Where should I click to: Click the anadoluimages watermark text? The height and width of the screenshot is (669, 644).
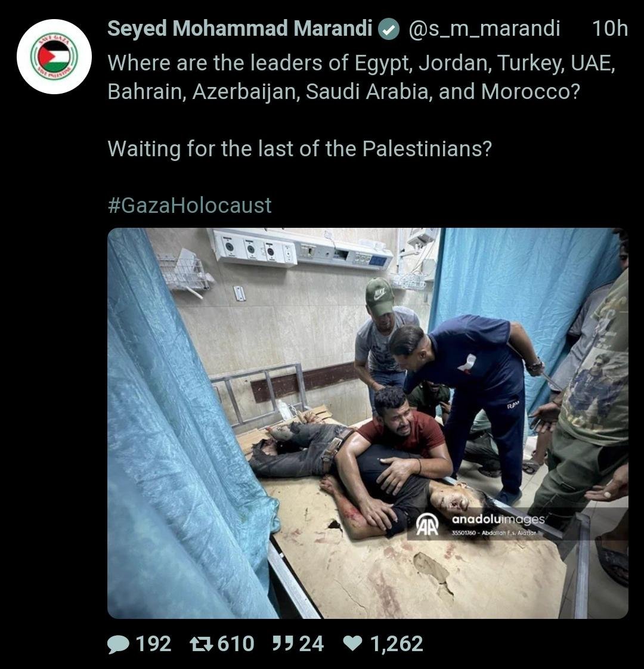pyautogui.click(x=498, y=519)
